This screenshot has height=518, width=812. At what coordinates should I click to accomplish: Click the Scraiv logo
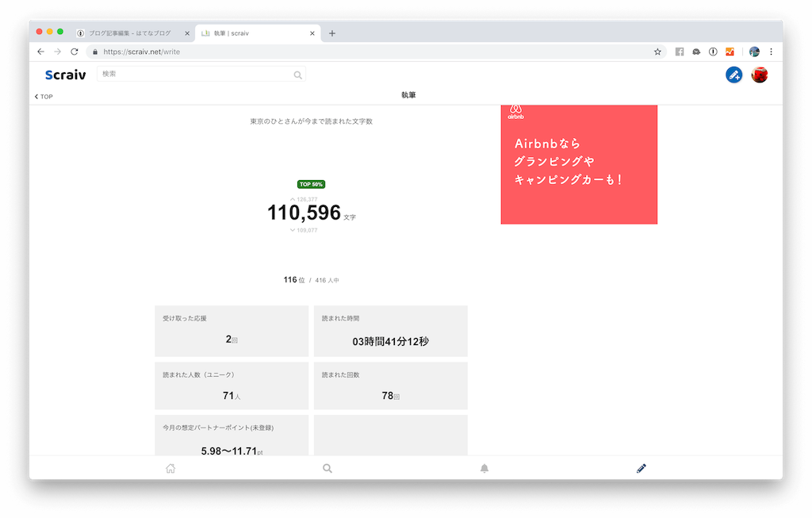[65, 75]
